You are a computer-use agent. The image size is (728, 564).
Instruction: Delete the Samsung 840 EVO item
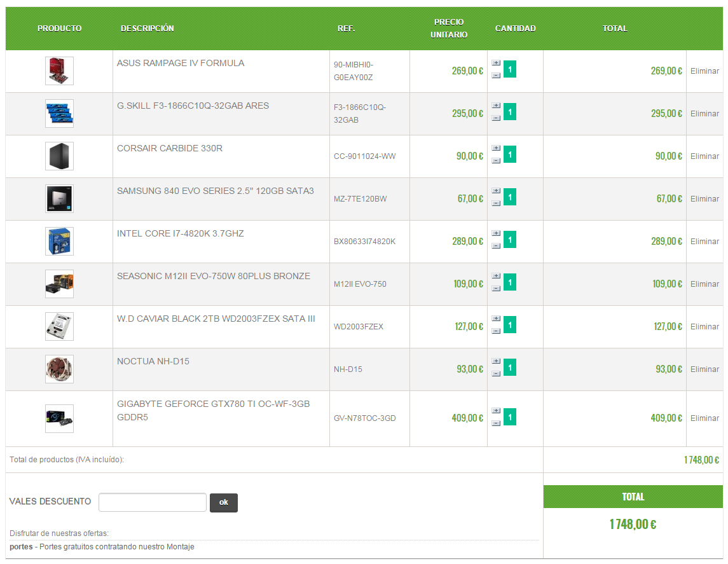tap(704, 199)
